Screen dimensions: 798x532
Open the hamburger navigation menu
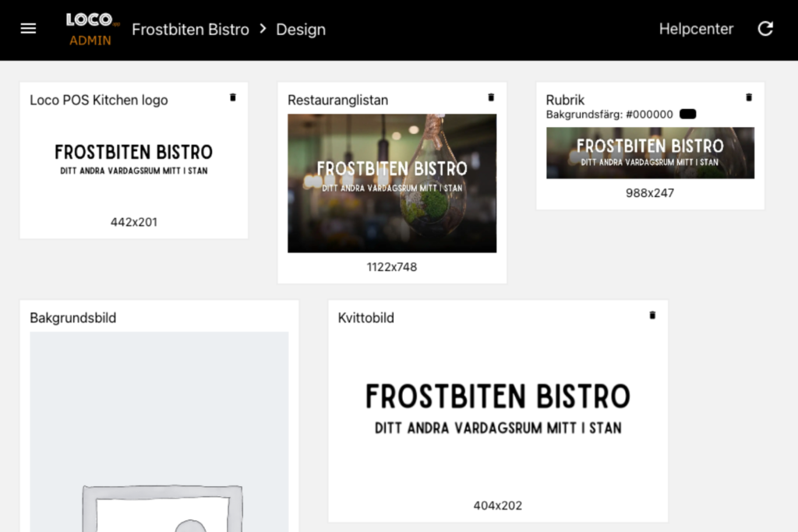[x=29, y=29]
